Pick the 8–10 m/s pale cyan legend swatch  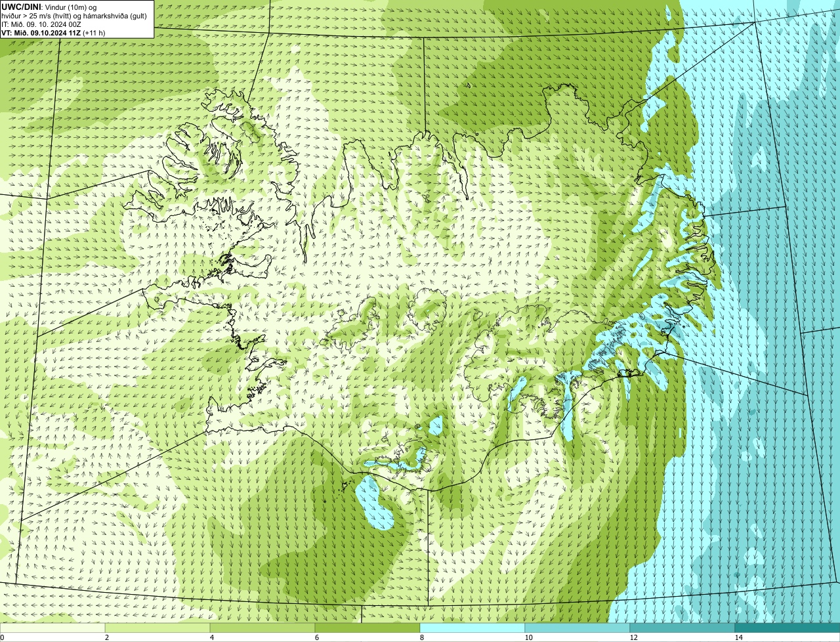tap(472, 628)
